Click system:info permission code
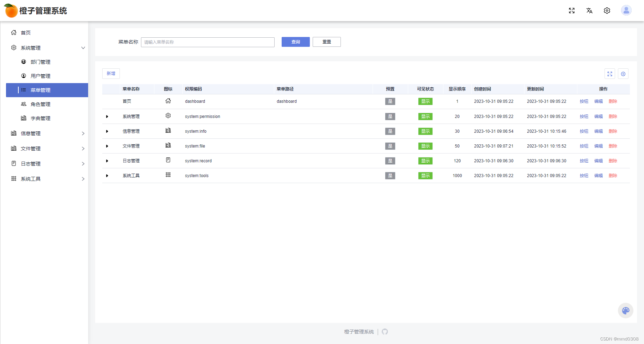The height and width of the screenshot is (344, 644). (196, 131)
